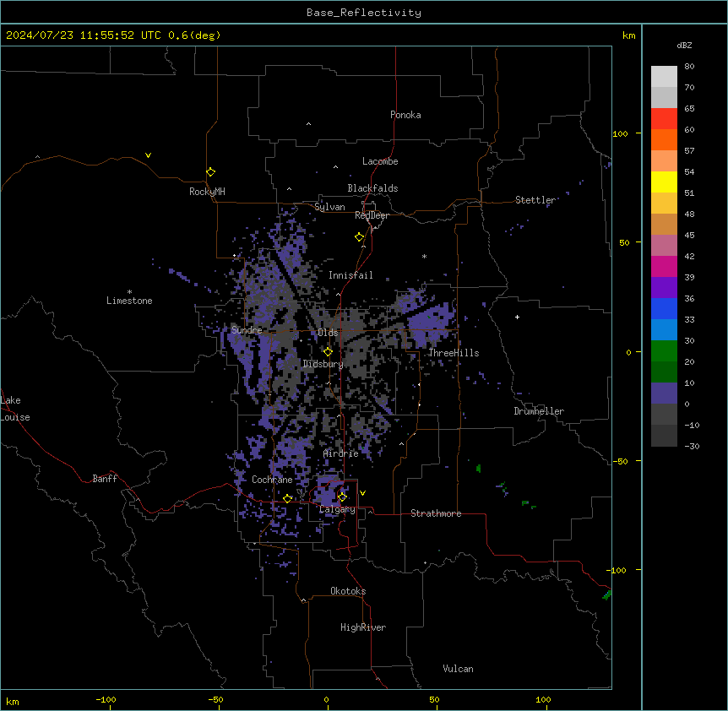Click the yellow marker above Didsbury

tap(328, 352)
